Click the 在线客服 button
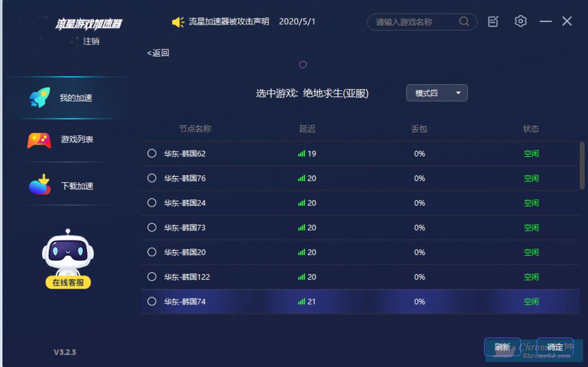The width and height of the screenshot is (588, 367). (68, 282)
